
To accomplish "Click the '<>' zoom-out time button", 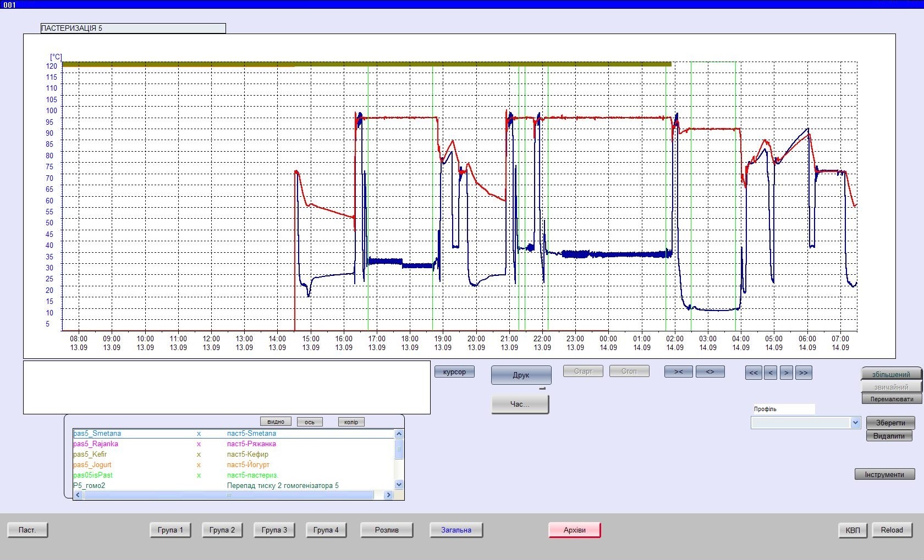I will [710, 372].
